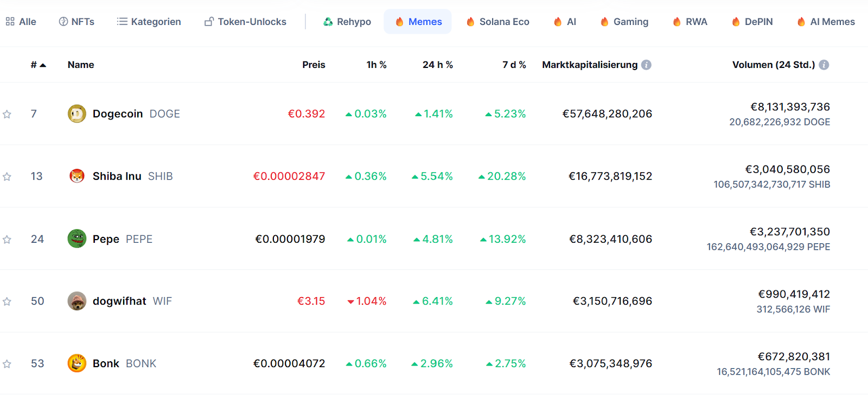Switch to the Solana Eco tab

tap(497, 22)
